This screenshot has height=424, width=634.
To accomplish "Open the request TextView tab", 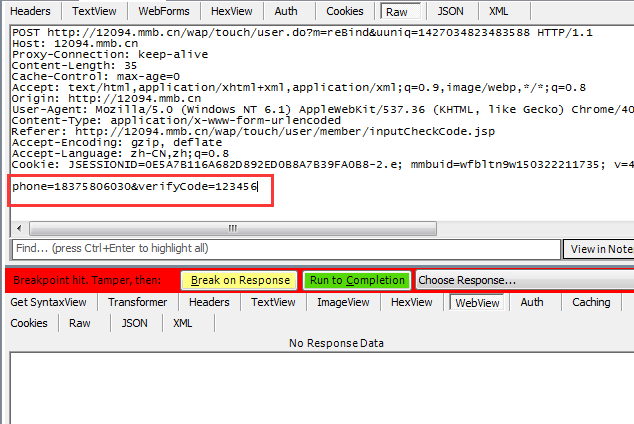I will coord(94,11).
